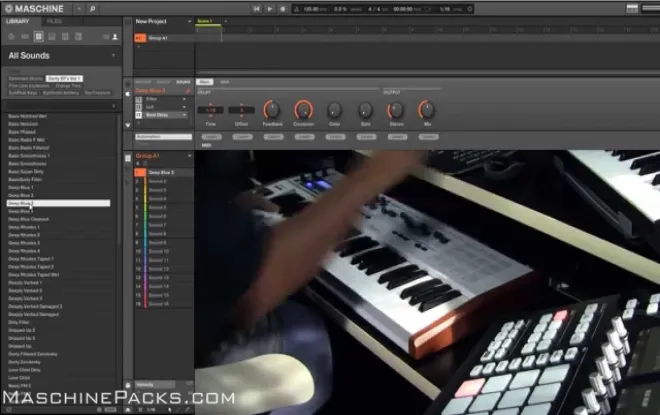Click the Learn button under Feedback
This screenshot has height=415, width=660.
[273, 137]
